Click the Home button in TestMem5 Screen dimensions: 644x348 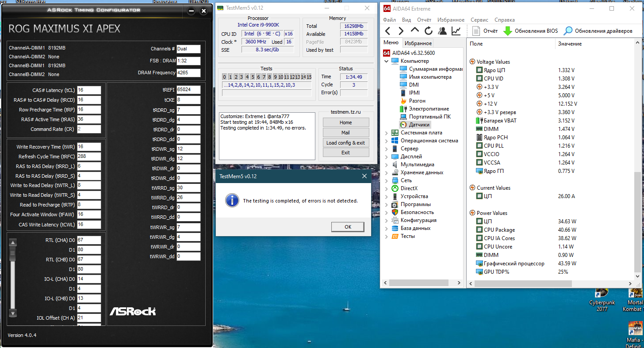tap(346, 122)
